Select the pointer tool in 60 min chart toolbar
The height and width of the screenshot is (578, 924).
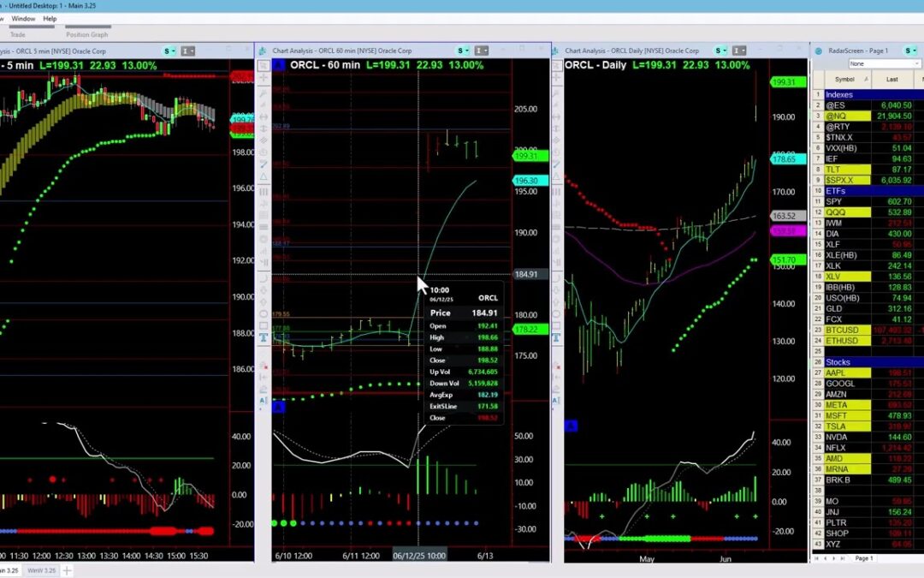[x=264, y=65]
